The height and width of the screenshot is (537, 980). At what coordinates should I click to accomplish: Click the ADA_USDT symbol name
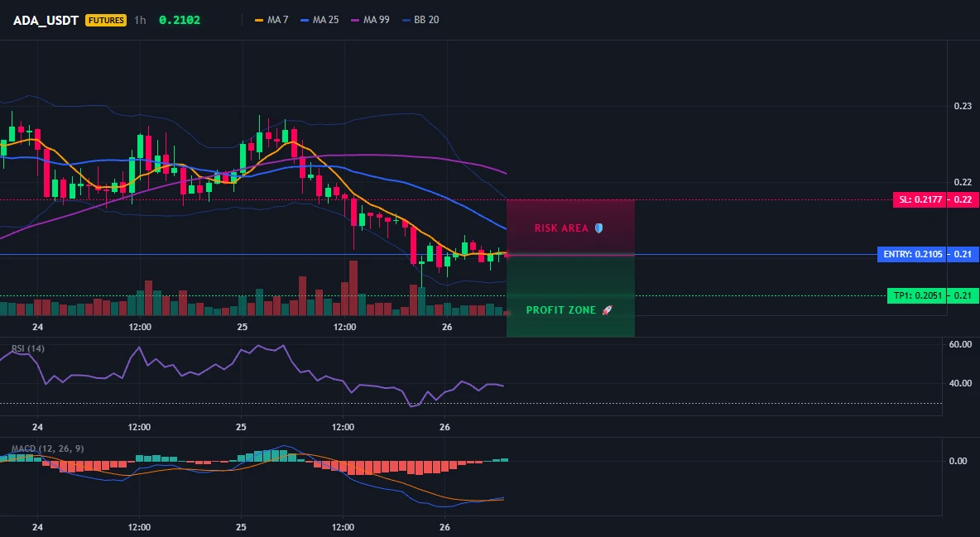point(46,20)
